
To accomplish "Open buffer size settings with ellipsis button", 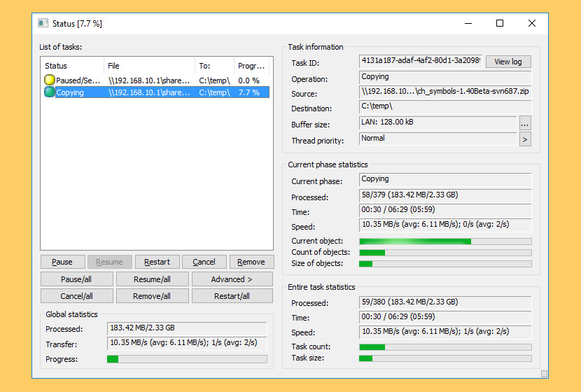I will [x=525, y=123].
